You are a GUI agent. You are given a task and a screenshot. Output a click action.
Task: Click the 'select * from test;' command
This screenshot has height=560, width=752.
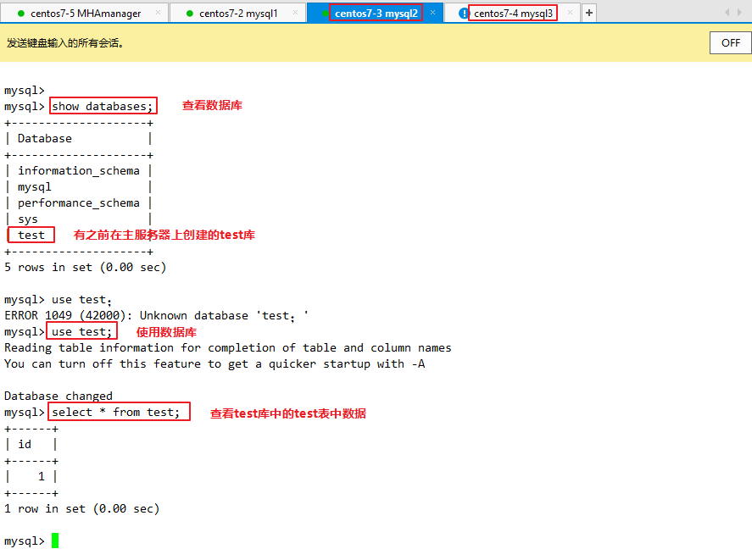pyautogui.click(x=115, y=412)
